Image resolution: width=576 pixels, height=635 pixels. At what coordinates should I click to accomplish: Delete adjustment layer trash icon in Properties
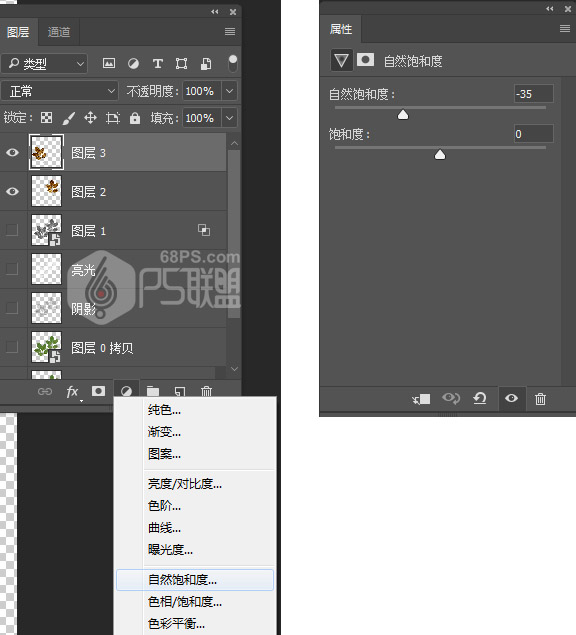click(x=540, y=399)
